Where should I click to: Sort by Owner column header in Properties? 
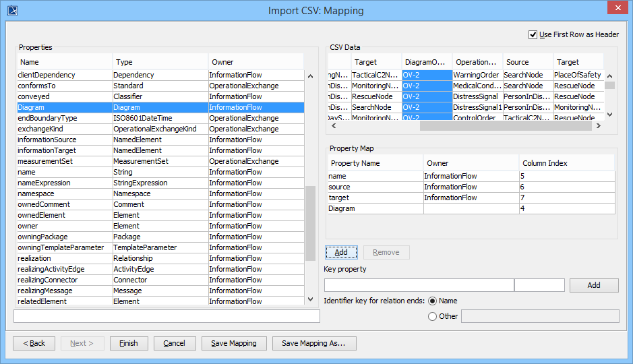[255, 62]
